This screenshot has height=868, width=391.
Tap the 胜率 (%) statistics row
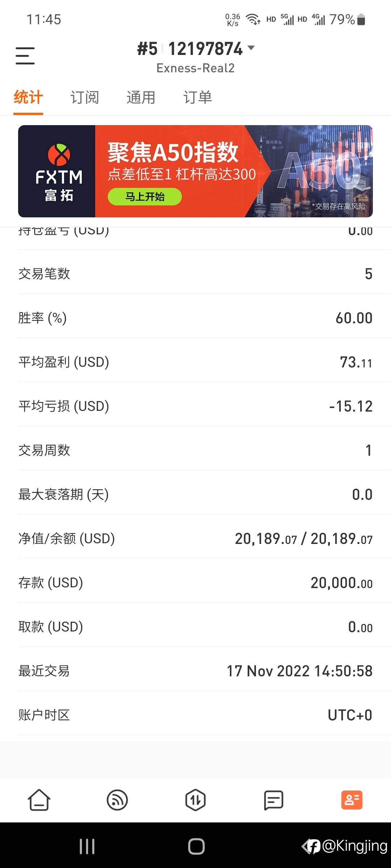click(x=195, y=318)
